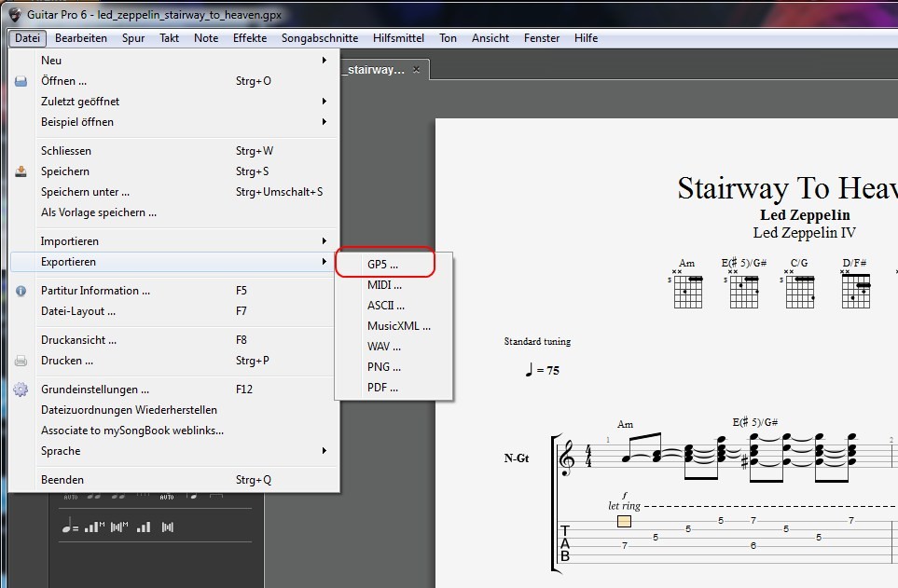Image resolution: width=898 pixels, height=588 pixels.
Task: Click Speichern to save the score
Action: 172,171
